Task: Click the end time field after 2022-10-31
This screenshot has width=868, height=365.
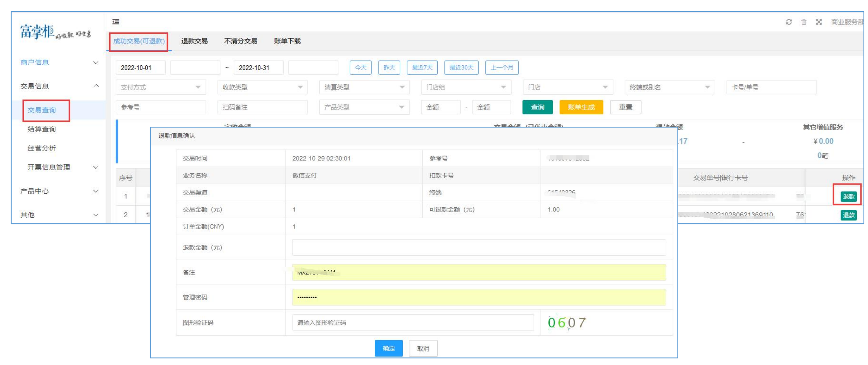Action: [313, 67]
